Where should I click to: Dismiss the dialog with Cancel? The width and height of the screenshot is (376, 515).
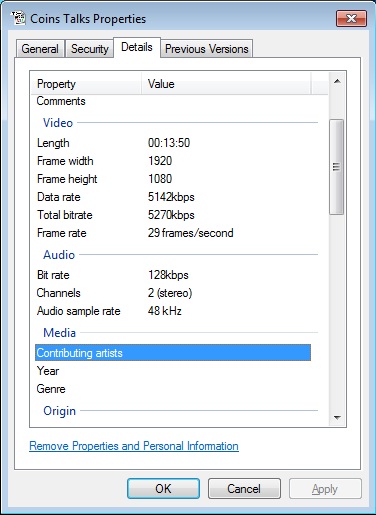click(244, 489)
